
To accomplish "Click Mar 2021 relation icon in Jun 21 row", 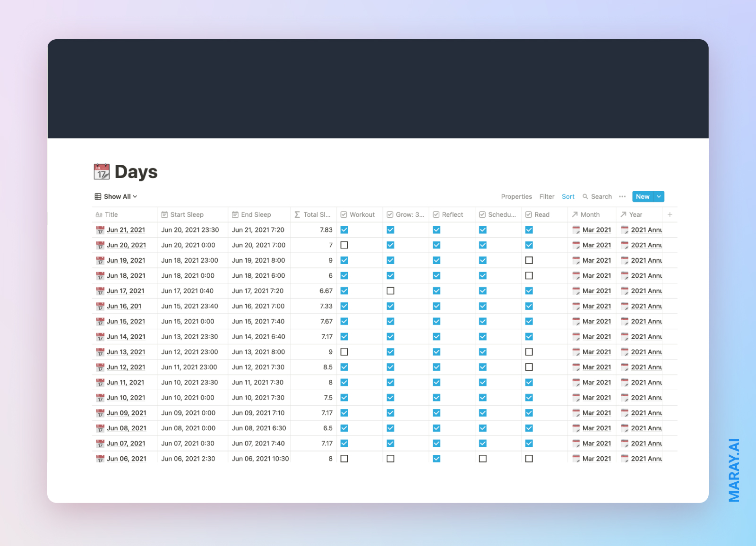I will pyautogui.click(x=576, y=230).
